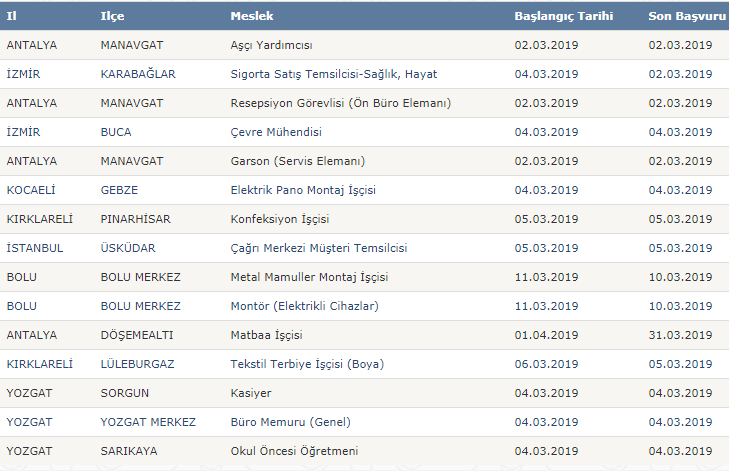Open Elektrik Pano Montaj İşçisi listing
Viewport: 729px width, 471px height.
point(303,190)
